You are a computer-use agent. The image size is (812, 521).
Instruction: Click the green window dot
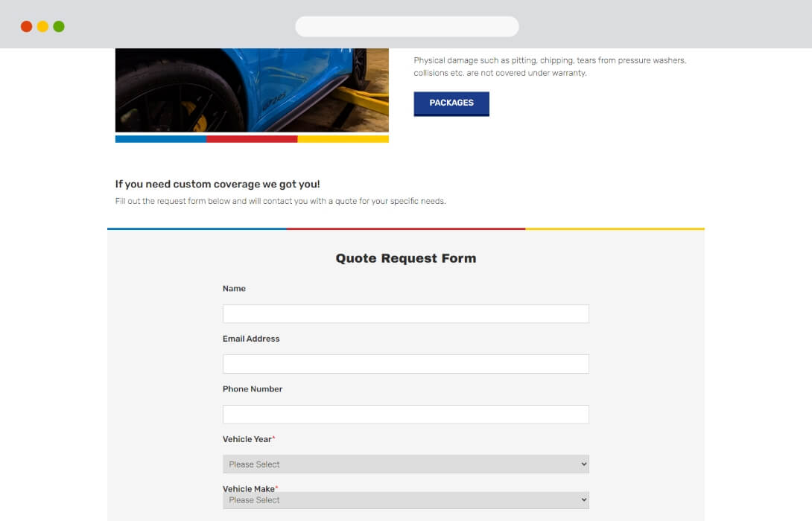click(59, 26)
